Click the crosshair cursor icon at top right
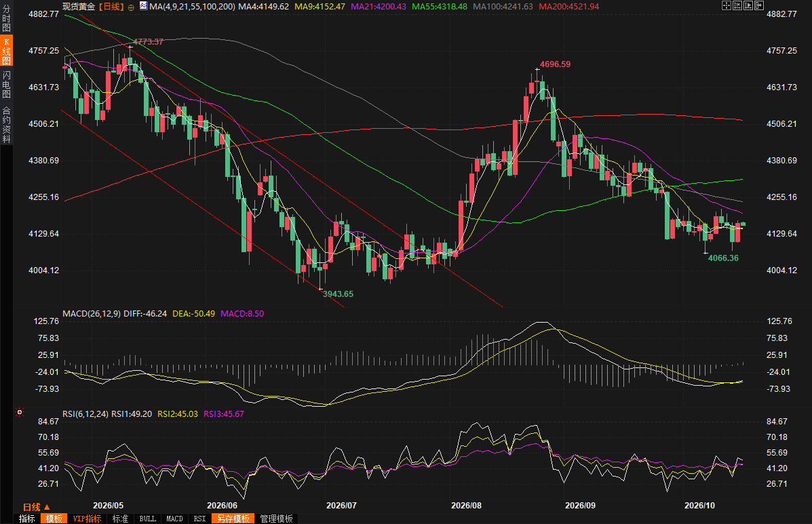This screenshot has width=812, height=524. (727, 5)
